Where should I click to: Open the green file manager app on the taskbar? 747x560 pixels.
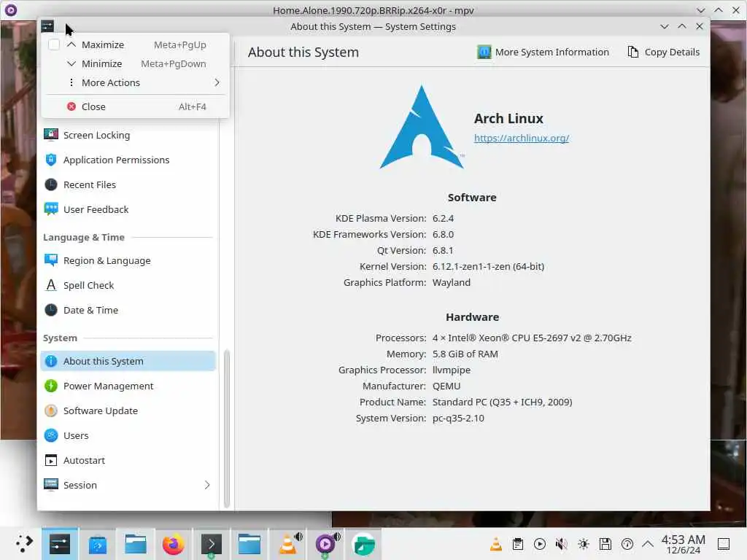pos(363,544)
